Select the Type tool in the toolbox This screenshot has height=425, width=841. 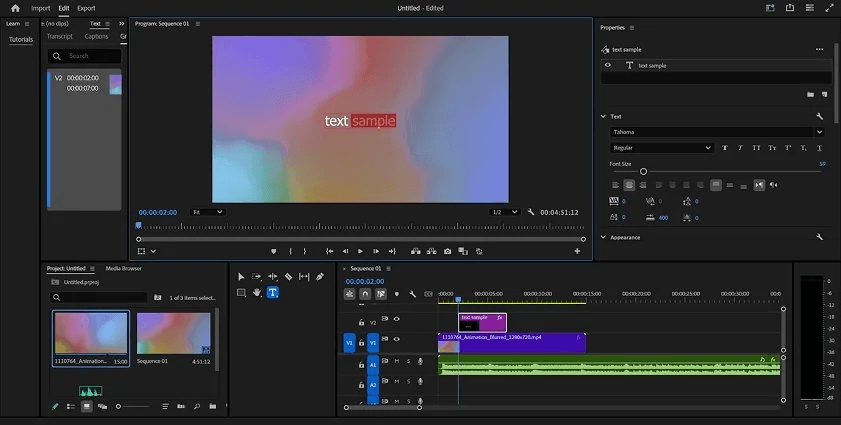pos(272,292)
